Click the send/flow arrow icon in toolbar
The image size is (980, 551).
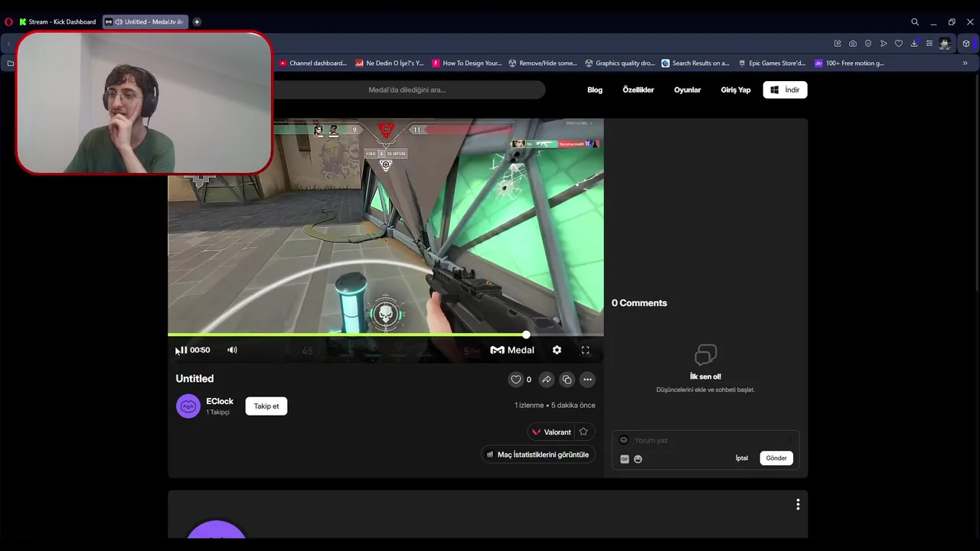[884, 44]
